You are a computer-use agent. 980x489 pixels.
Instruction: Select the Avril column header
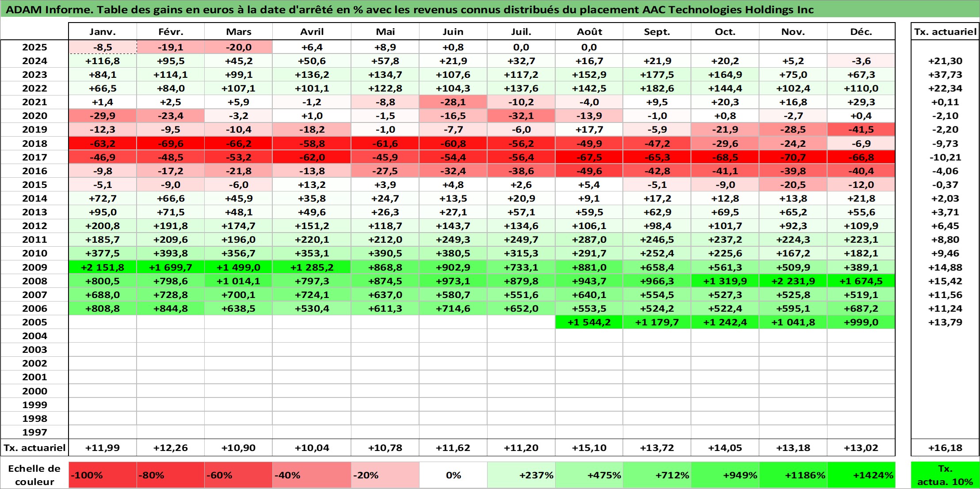312,32
